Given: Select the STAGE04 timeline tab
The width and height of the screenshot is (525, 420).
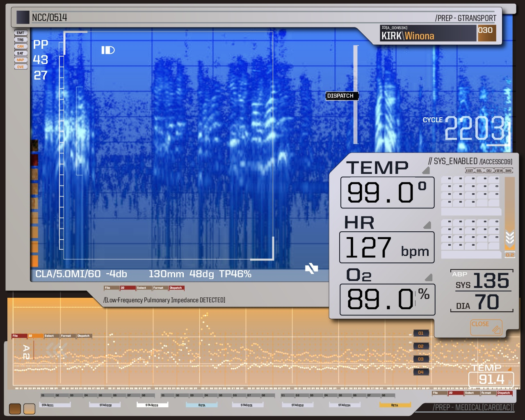Looking at the screenshot, I should [x=345, y=405].
